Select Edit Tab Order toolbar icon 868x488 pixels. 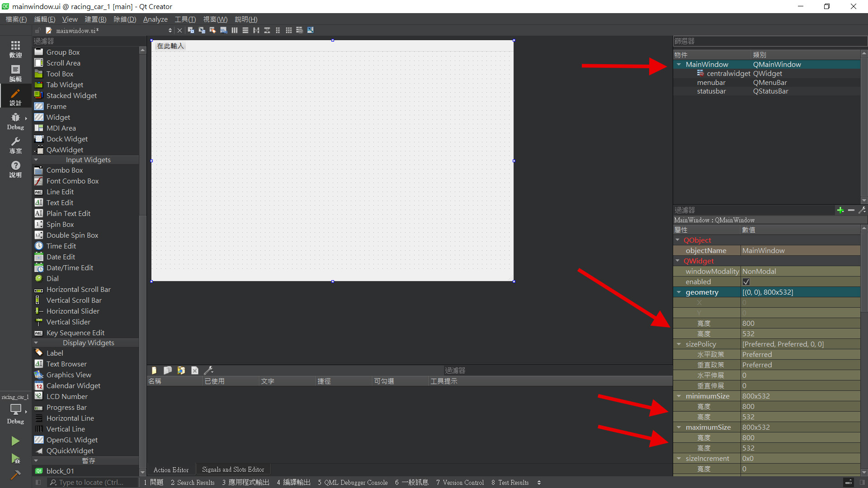coord(223,30)
